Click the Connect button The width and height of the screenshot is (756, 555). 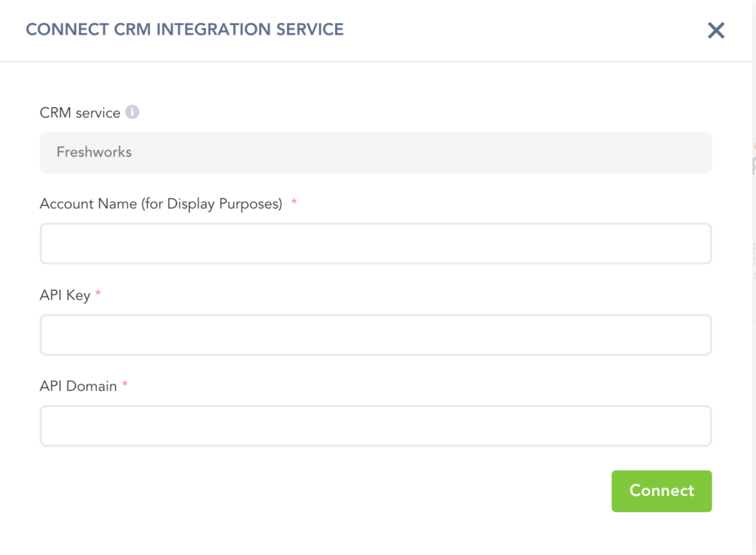point(661,491)
